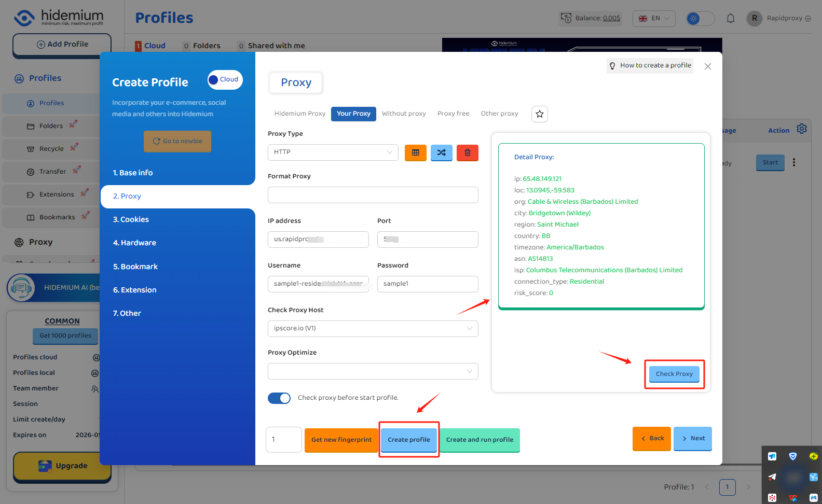
Task: Expand the Proxy Optimize dropdown
Action: pyautogui.click(x=373, y=371)
